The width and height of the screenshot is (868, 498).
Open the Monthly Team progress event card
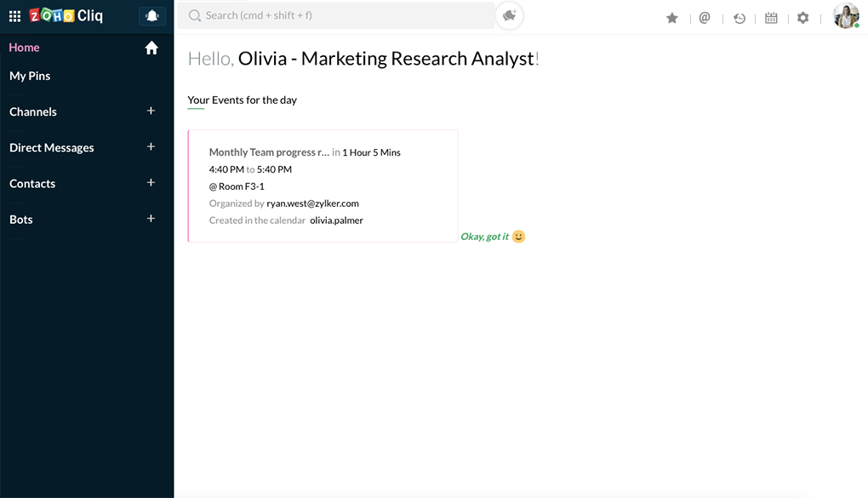pyautogui.click(x=323, y=186)
